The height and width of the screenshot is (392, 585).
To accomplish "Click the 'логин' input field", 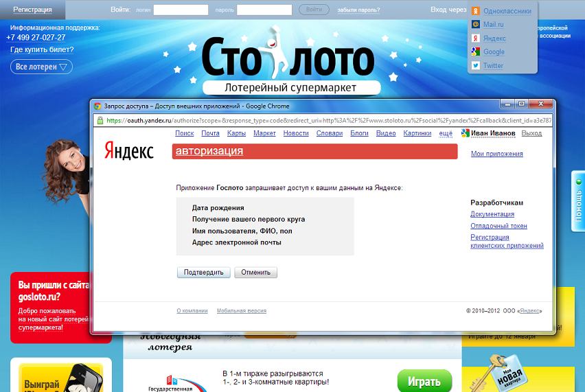I will 181,10.
